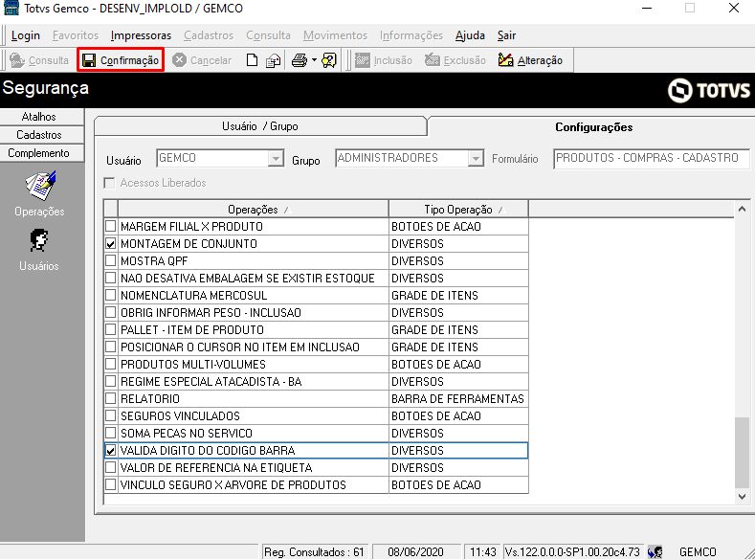Viewport: 755px width, 560px height.
Task: Expand the Usuário combo box arrow
Action: 276,158
